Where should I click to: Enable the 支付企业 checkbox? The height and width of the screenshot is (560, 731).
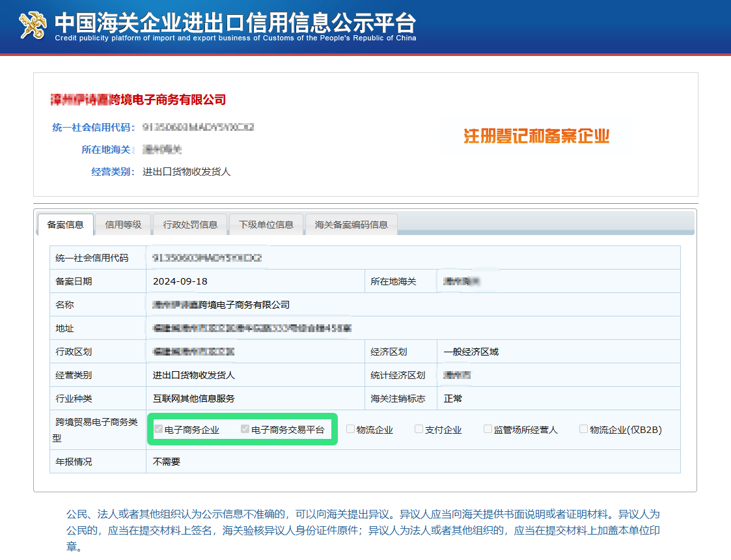pyautogui.click(x=419, y=429)
